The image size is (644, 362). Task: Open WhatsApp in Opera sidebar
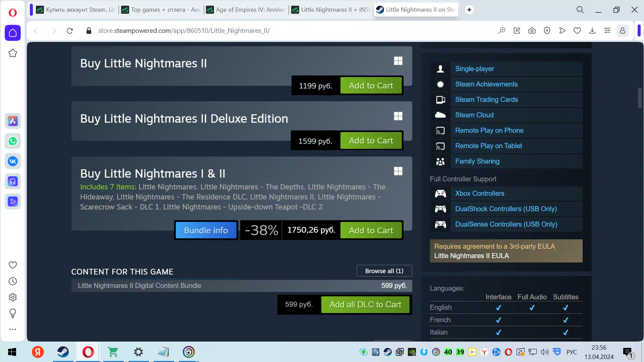13,141
